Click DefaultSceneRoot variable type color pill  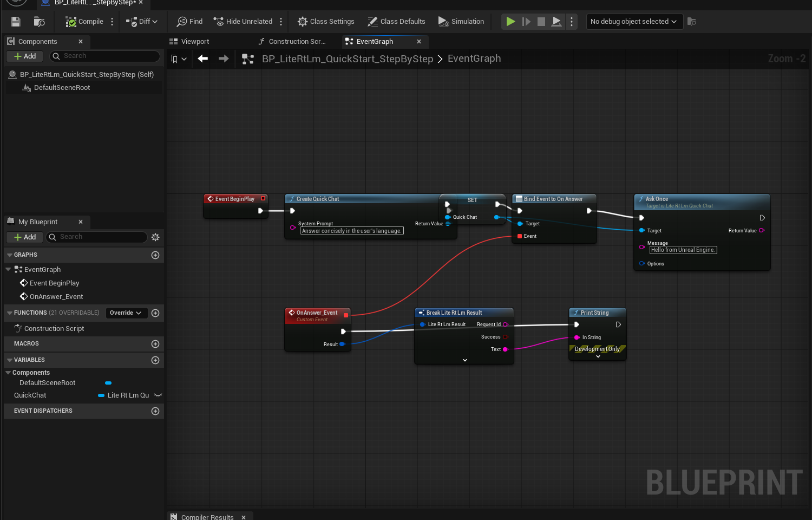click(x=108, y=383)
